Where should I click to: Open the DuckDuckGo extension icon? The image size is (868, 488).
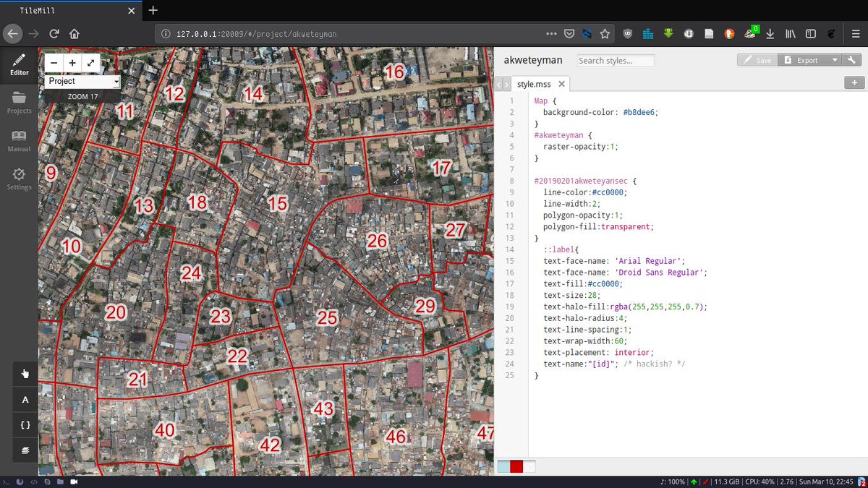729,33
